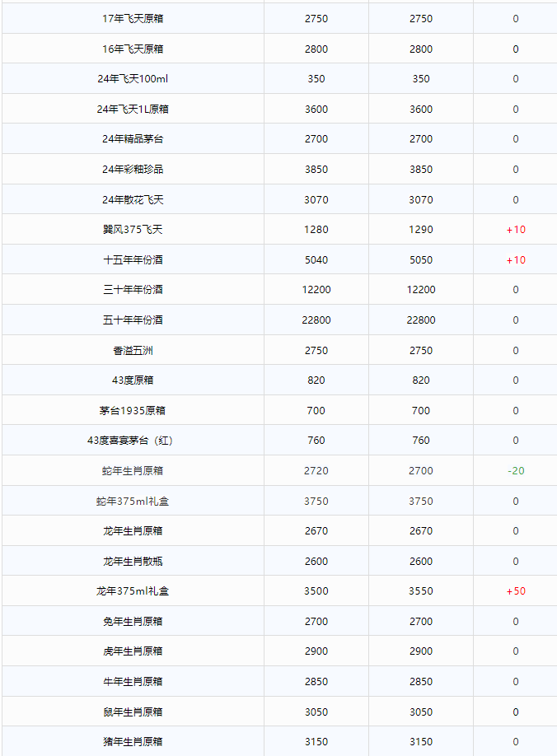The width and height of the screenshot is (557, 756).
Task: Click the +50 price change value
Action: (516, 591)
